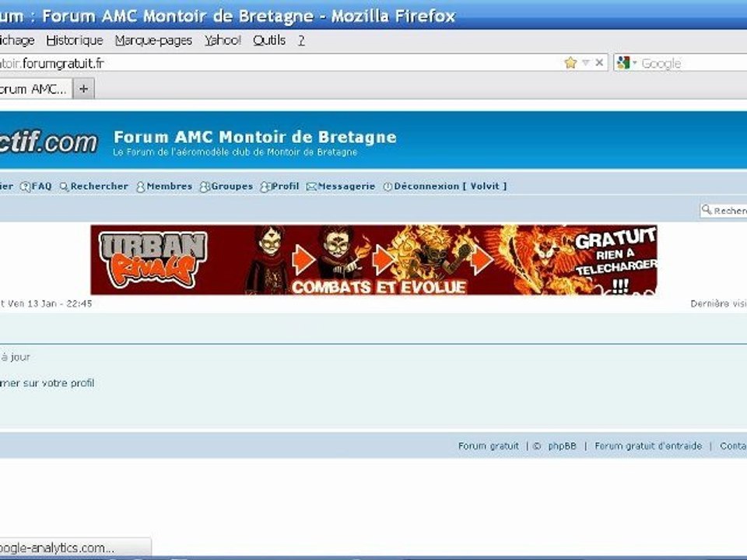Open the ? help menu
The height and width of the screenshot is (560, 747).
pos(301,40)
